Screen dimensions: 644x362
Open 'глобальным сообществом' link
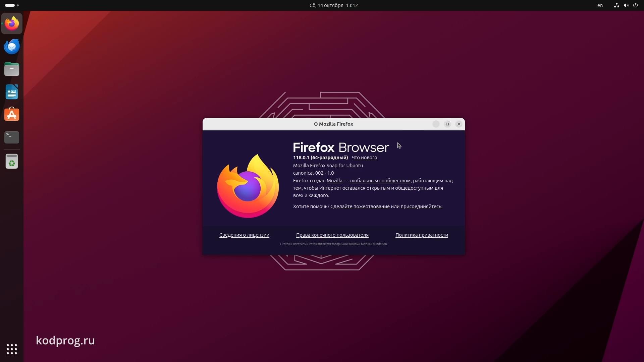380,181
